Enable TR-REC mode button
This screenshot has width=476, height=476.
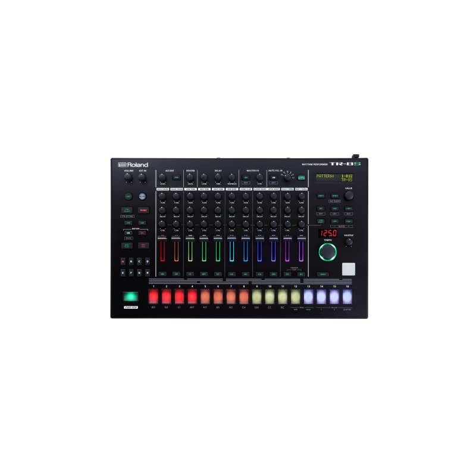click(x=143, y=210)
